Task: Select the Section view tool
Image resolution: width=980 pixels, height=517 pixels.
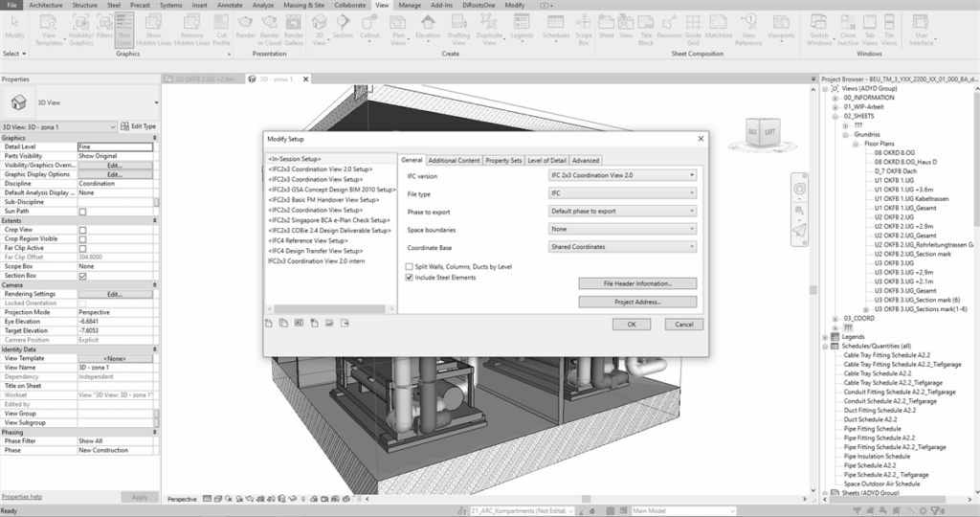Action: pyautogui.click(x=344, y=32)
